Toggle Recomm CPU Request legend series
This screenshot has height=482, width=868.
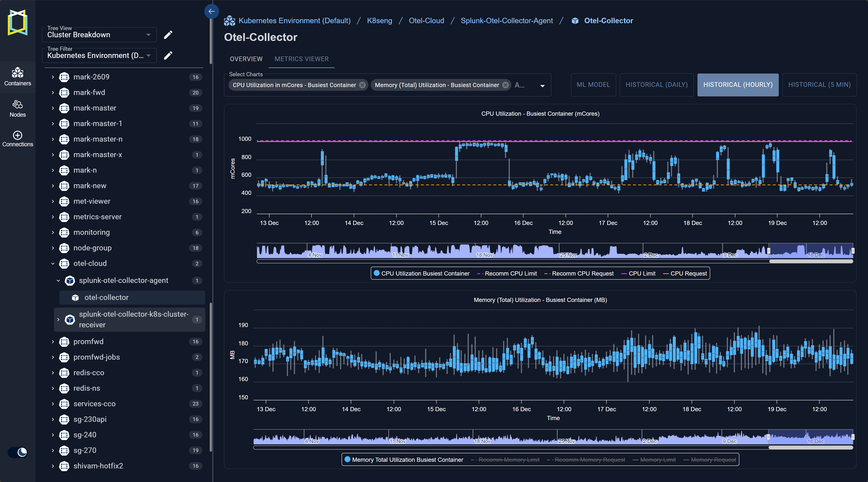click(x=579, y=274)
